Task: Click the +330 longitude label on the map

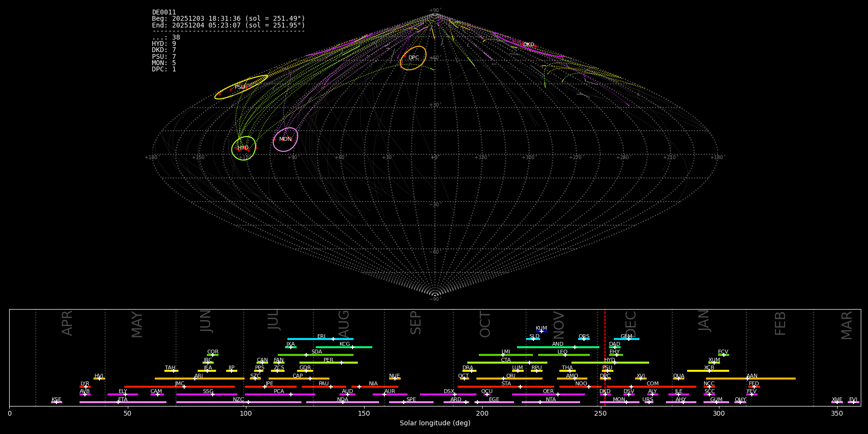Action: click(481, 158)
